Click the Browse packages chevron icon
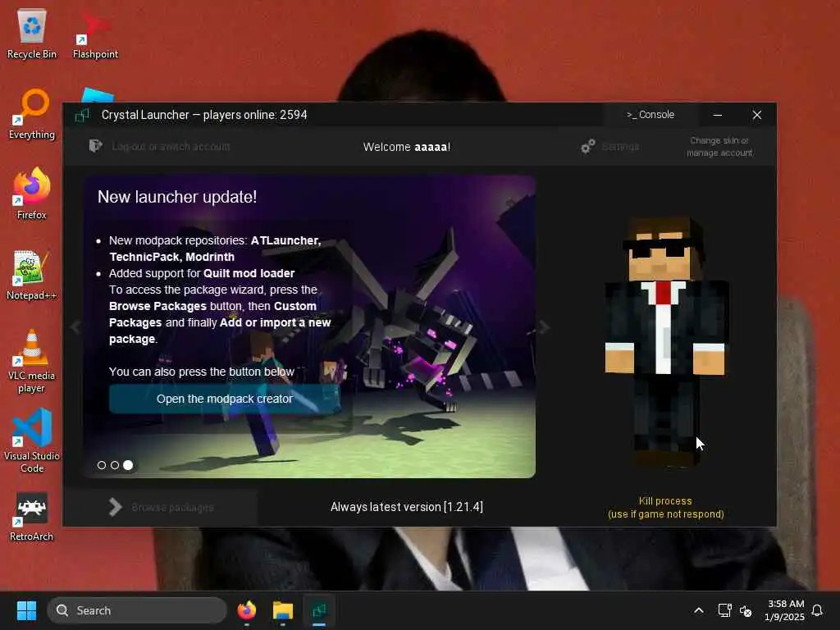 click(115, 507)
